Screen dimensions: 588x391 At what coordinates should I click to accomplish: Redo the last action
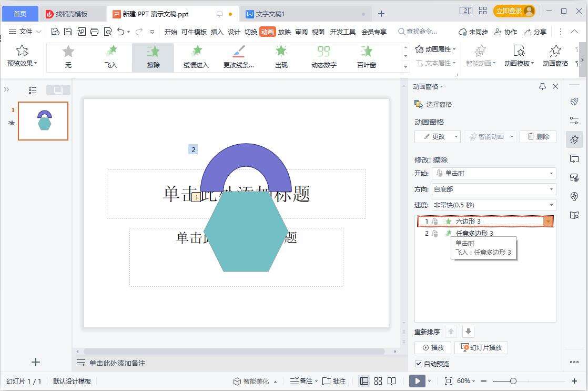pos(139,32)
